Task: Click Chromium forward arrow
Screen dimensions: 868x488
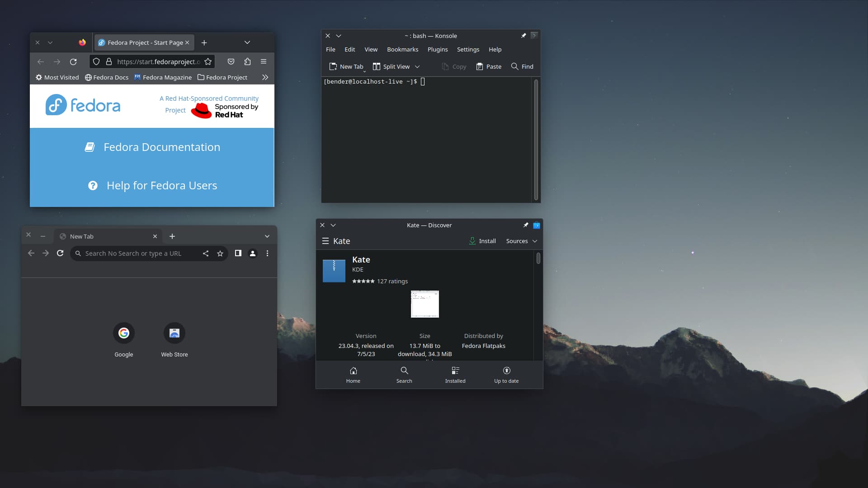Action: pyautogui.click(x=46, y=253)
